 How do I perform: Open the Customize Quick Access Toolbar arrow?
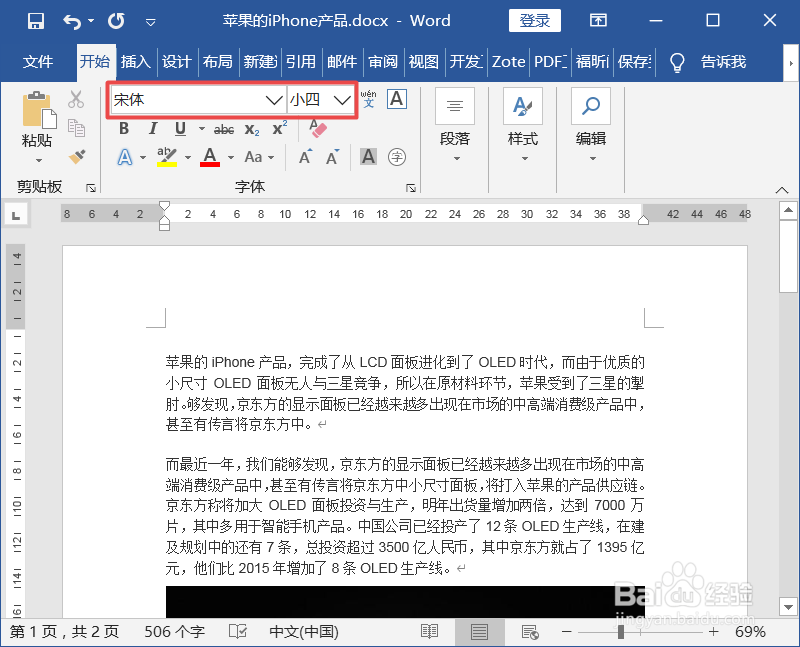151,22
